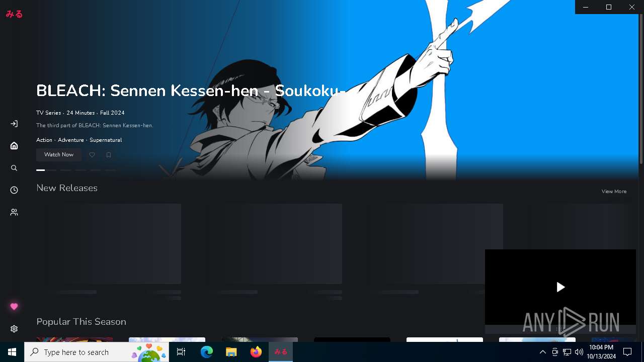Play the mini video player
Screen dimensions: 644x362
pyautogui.click(x=560, y=287)
